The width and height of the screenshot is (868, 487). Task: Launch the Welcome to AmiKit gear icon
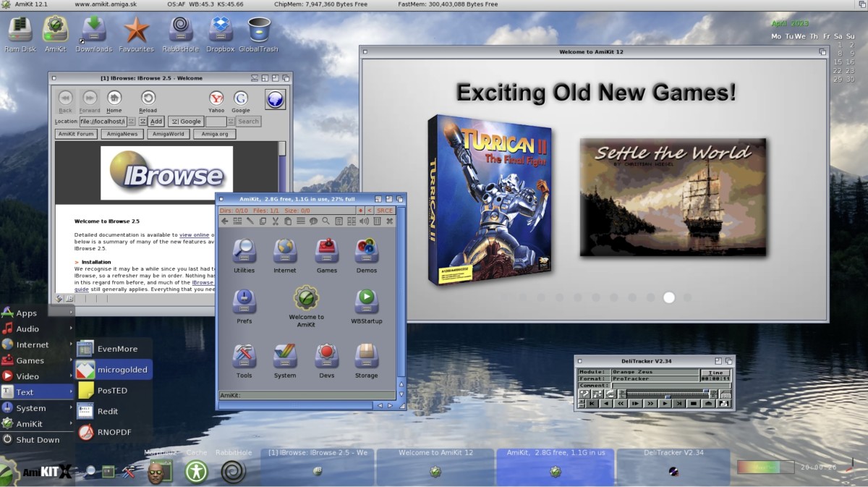coord(305,298)
